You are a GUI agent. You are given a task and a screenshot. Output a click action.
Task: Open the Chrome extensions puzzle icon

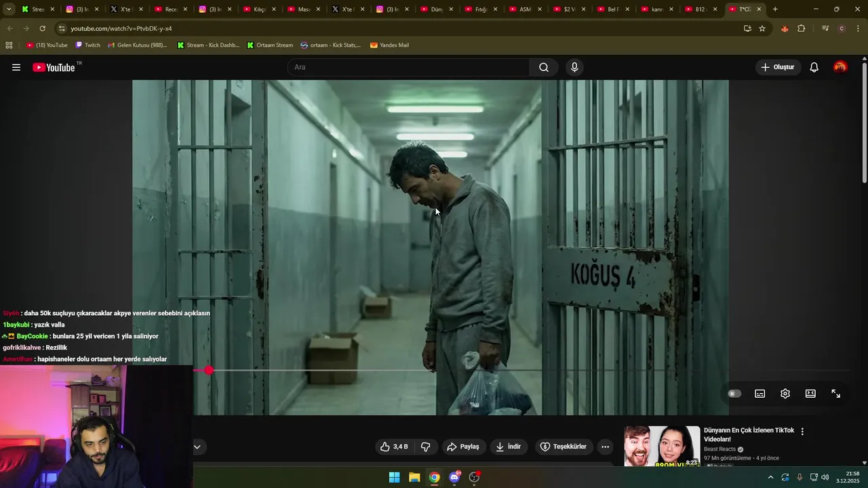802,28
